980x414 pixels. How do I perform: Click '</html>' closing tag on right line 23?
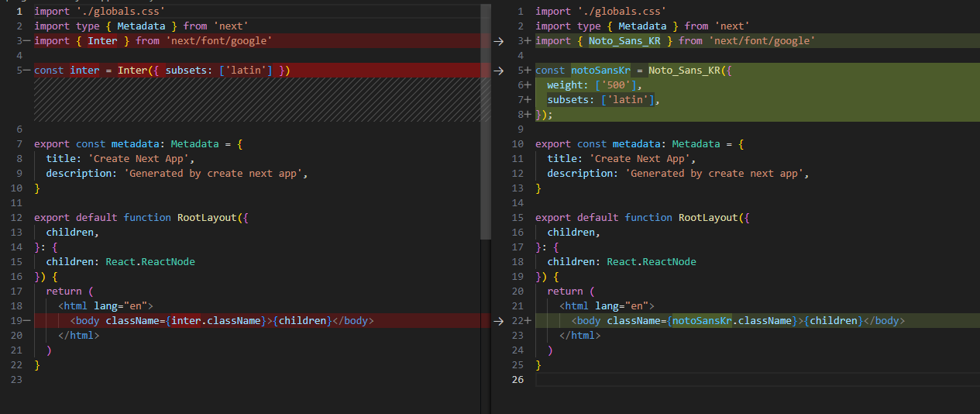[x=580, y=336]
